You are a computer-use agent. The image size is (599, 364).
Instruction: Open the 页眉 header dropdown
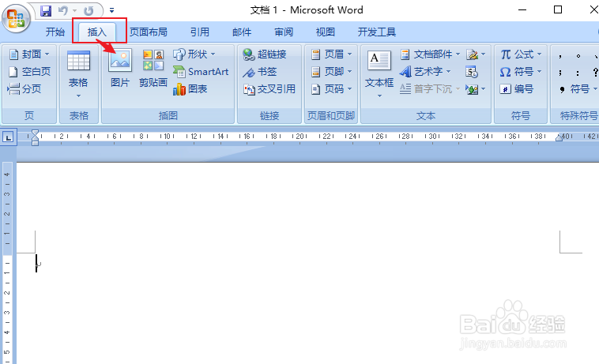[331, 54]
